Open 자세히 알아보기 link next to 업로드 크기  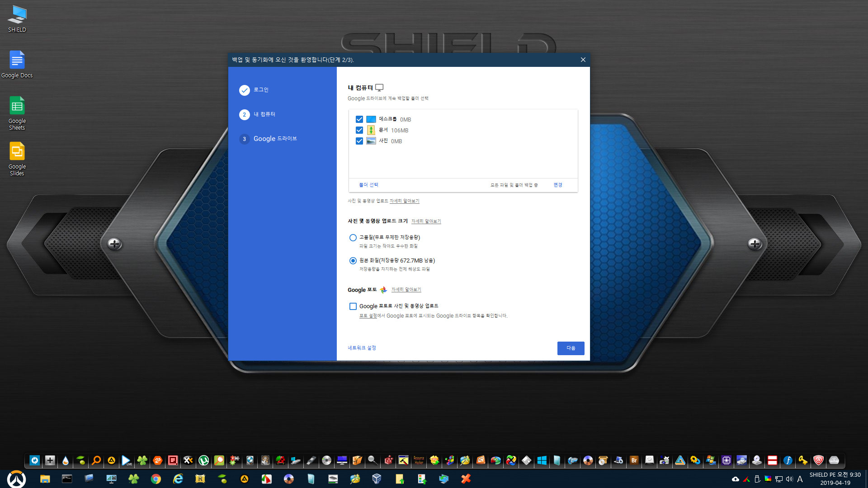point(426,221)
